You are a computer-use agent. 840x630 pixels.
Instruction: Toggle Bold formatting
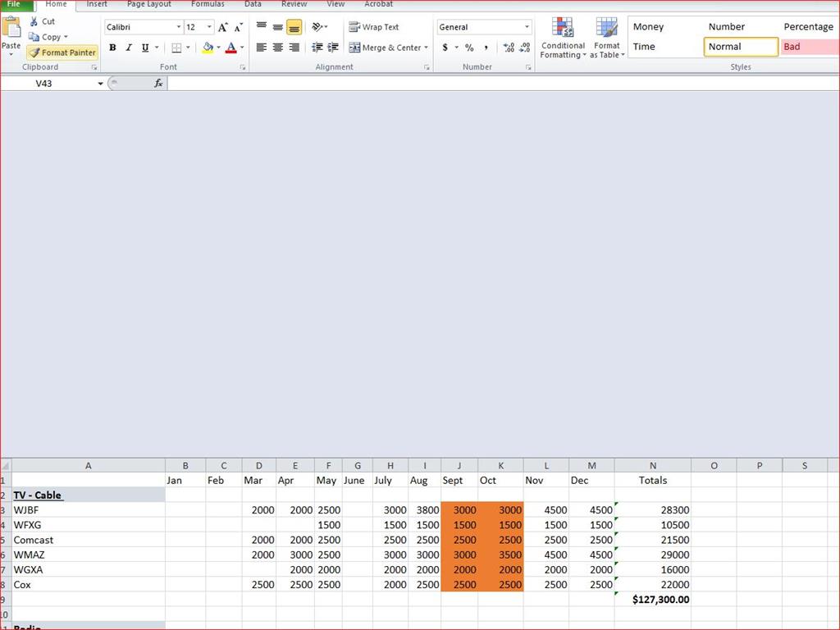(112, 48)
